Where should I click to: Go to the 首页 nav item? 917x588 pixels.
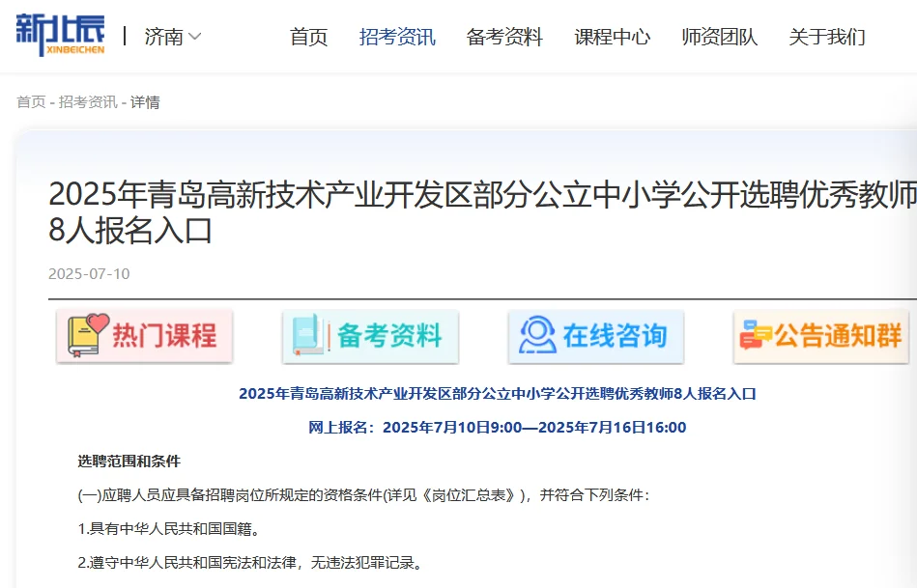click(309, 37)
